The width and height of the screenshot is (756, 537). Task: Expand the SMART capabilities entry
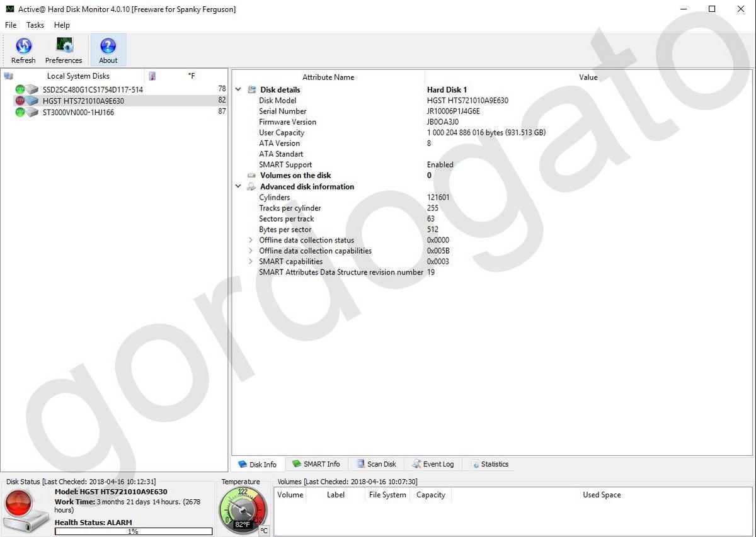251,261
